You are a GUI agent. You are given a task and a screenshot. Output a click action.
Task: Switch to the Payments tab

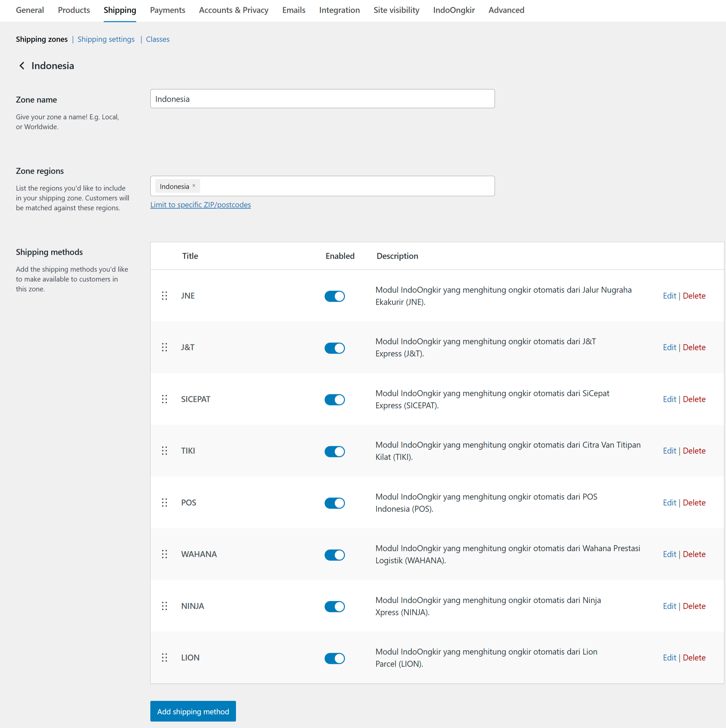coord(168,10)
